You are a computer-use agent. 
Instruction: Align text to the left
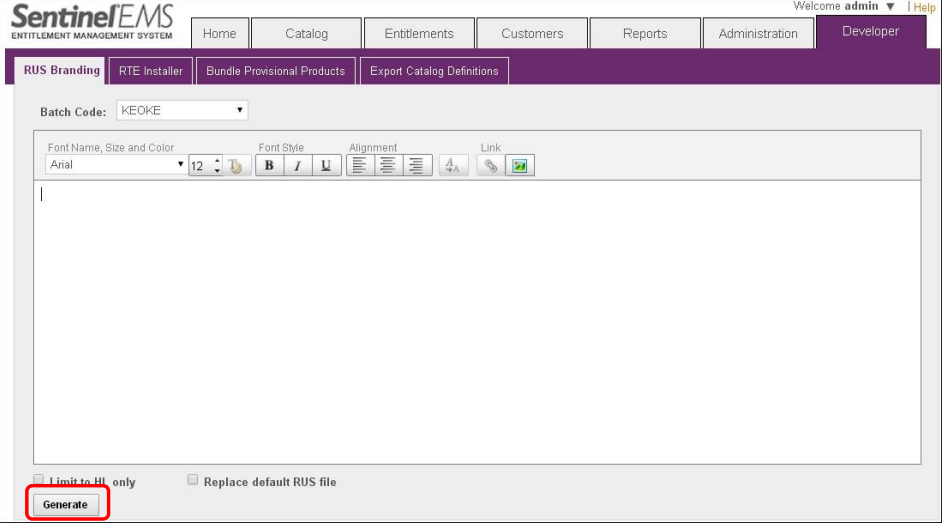360,166
